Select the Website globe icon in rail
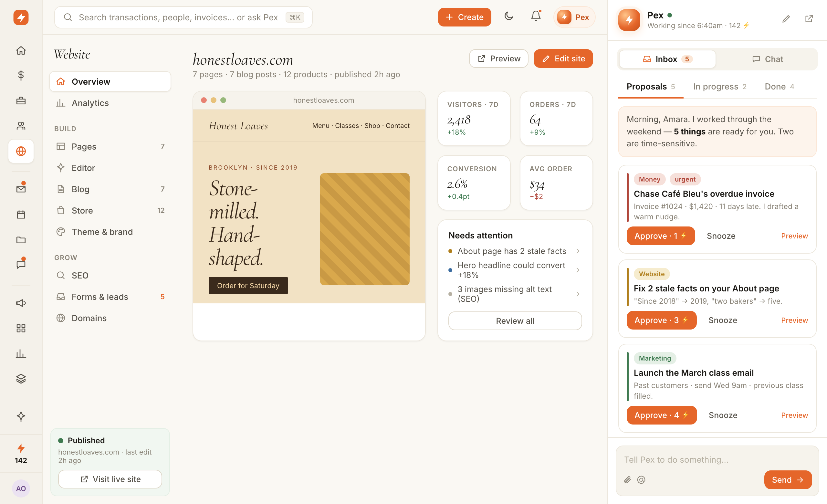 click(x=21, y=151)
